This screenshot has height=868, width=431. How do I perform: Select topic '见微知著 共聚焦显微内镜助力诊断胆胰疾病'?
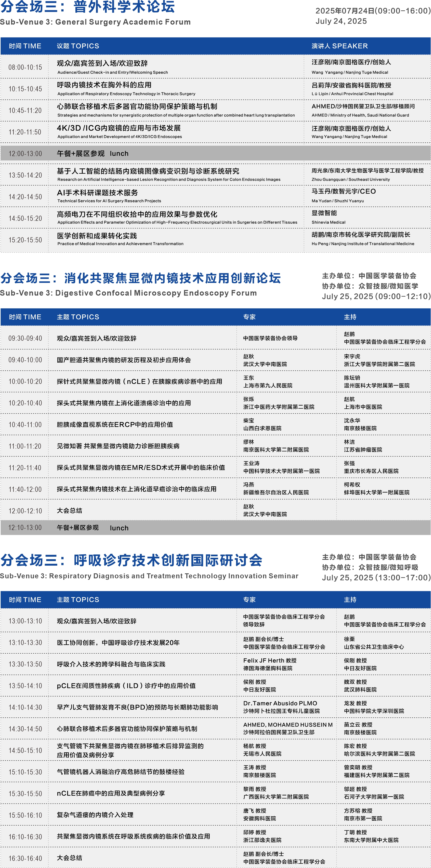click(x=118, y=446)
